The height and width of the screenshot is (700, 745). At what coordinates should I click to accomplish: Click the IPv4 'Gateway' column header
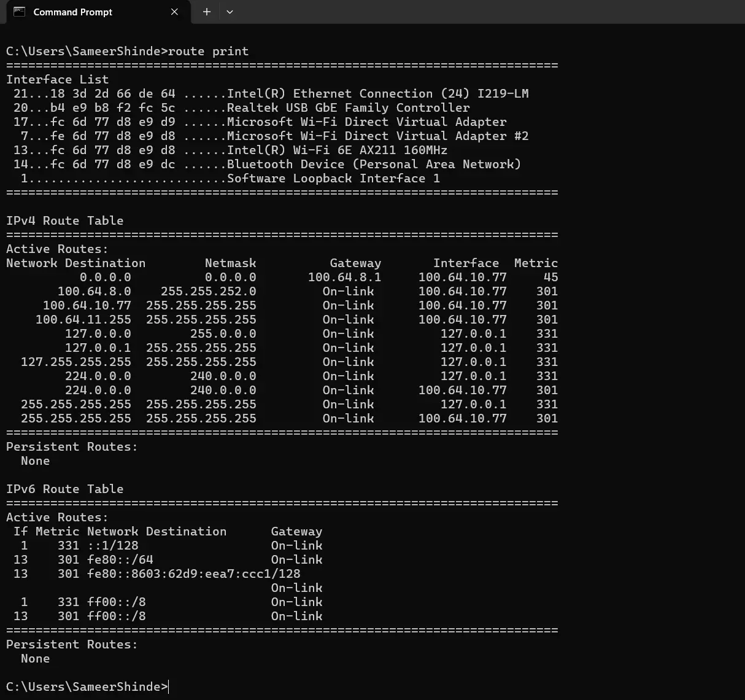click(x=355, y=263)
